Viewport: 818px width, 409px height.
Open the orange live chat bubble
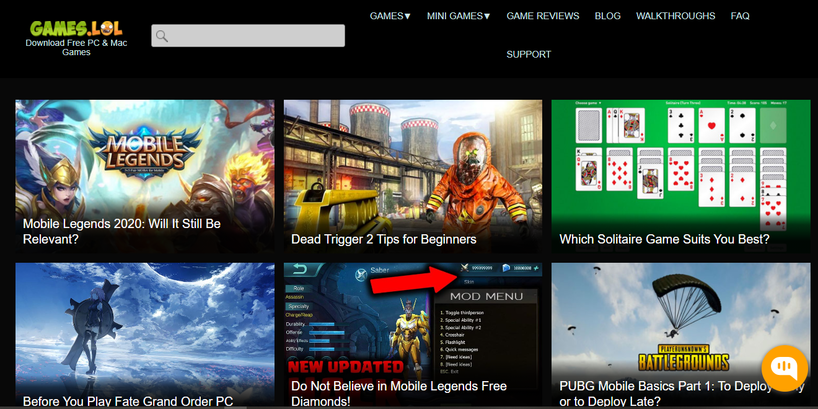click(x=785, y=368)
